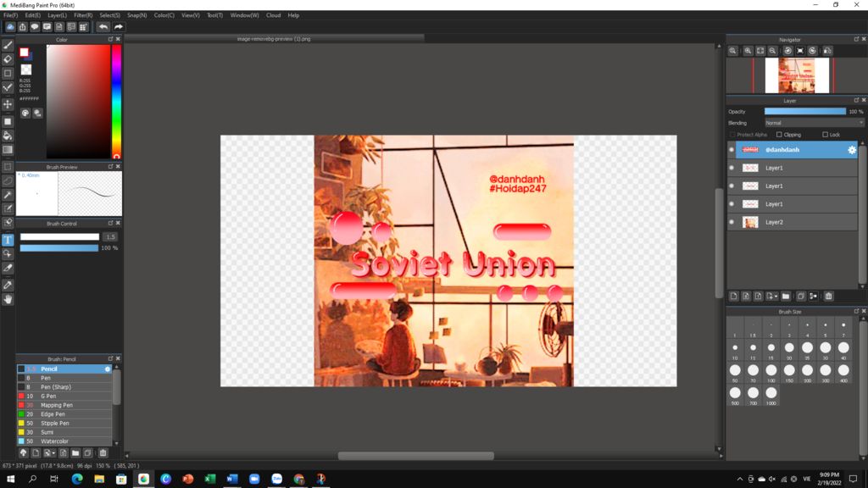The width and height of the screenshot is (868, 488).
Task: Enable the Clipping checkbox
Action: (x=779, y=135)
